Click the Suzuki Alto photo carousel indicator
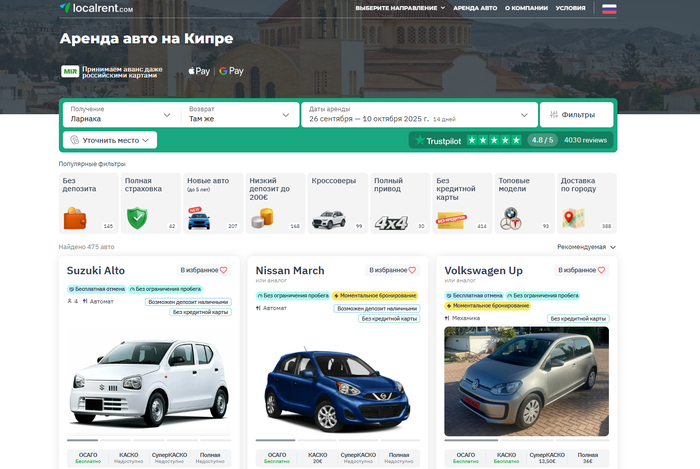 coord(82,440)
